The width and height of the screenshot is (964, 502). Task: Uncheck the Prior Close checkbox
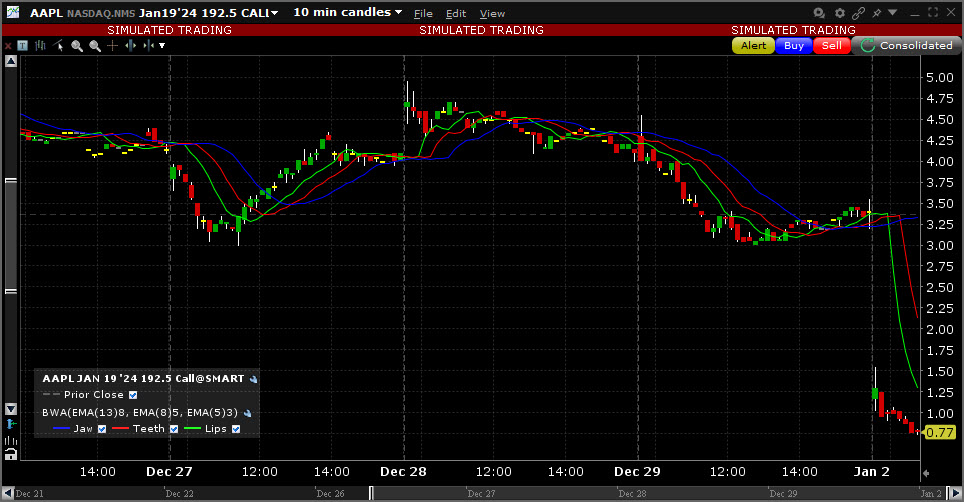coord(133,395)
